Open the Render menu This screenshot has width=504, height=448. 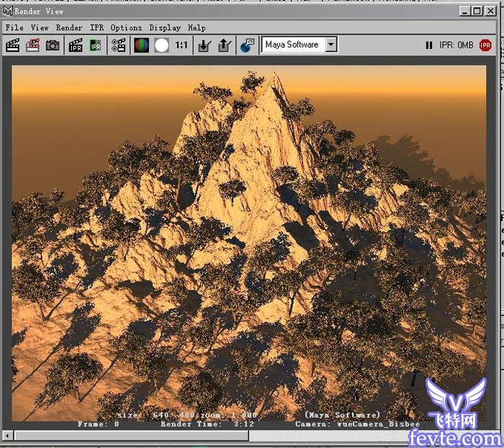69,27
